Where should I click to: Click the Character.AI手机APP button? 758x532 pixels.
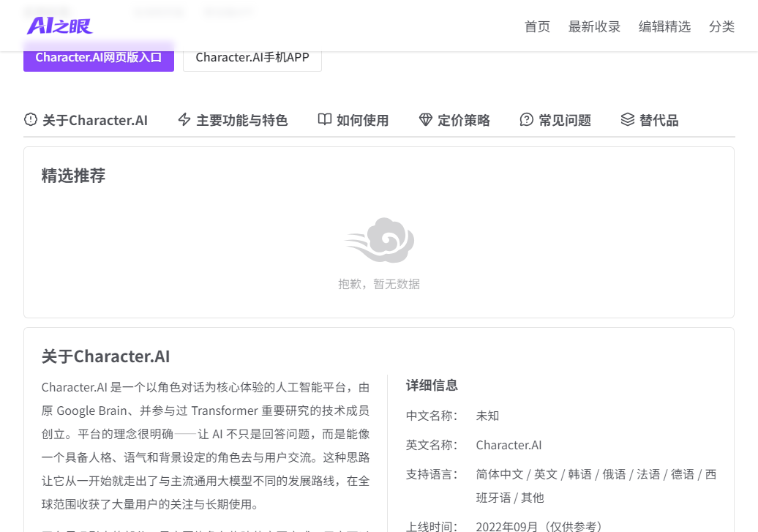pyautogui.click(x=252, y=58)
